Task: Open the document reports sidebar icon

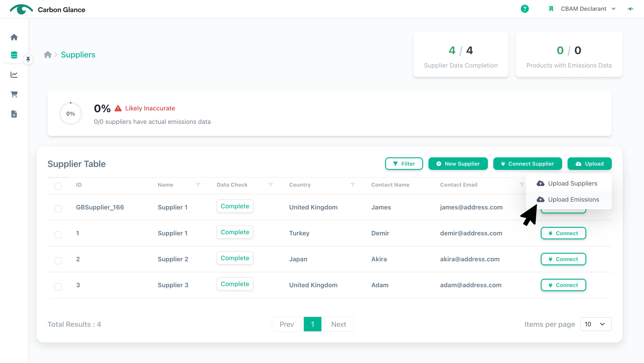Action: point(14,114)
